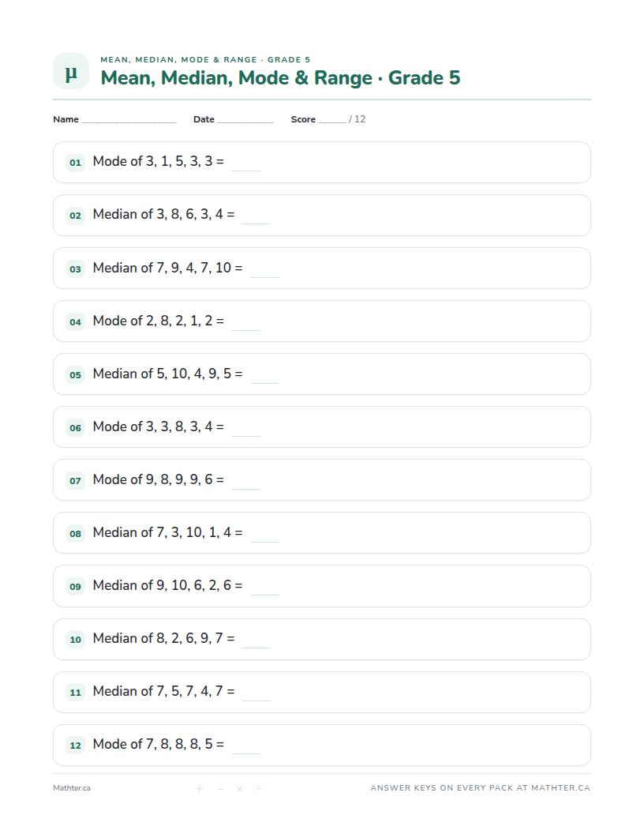Click question number badge 07
The image size is (644, 834).
pyautogui.click(x=76, y=480)
